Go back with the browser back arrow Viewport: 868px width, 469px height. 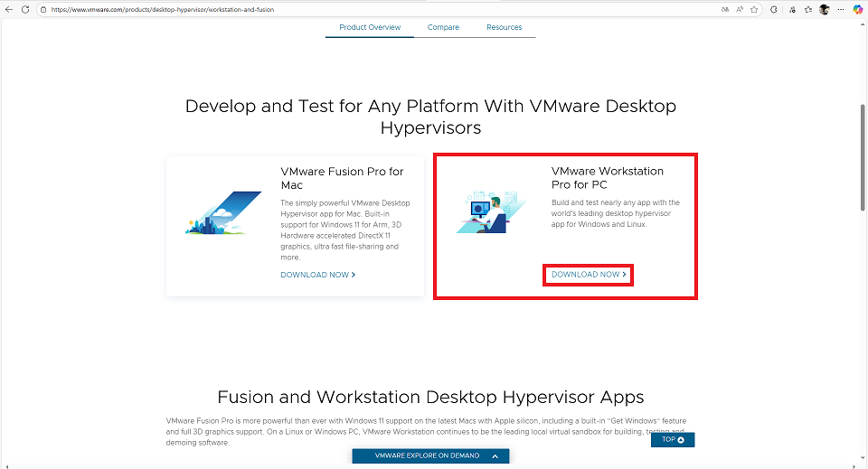[9, 9]
